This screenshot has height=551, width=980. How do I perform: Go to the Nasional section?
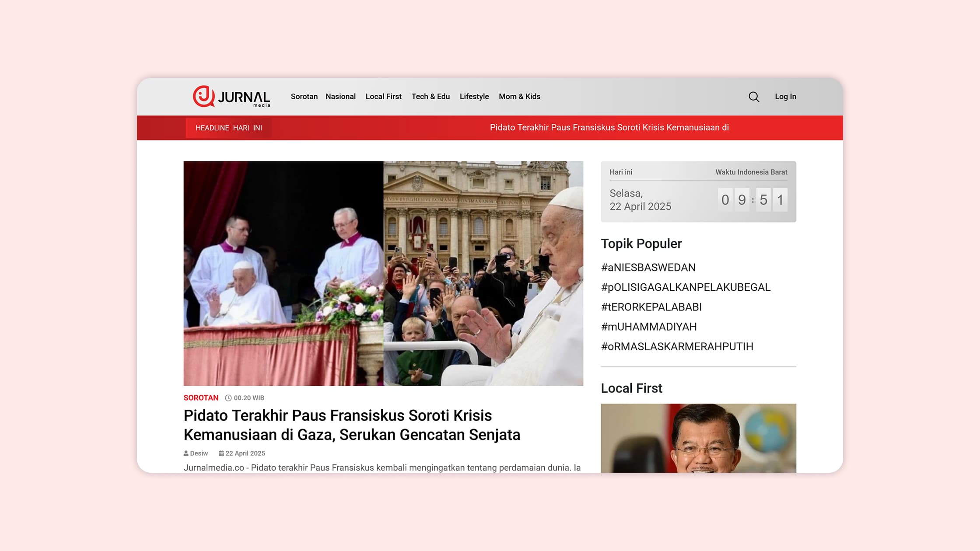click(340, 97)
